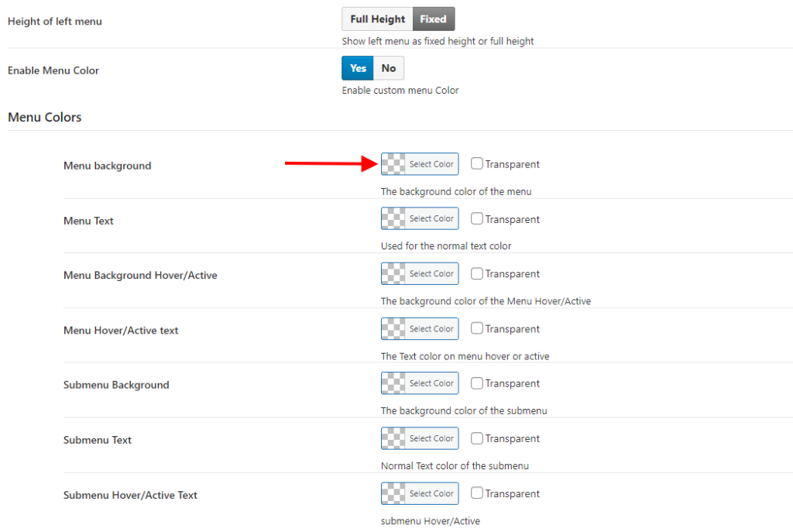Toggle Transparent for Menu Hover/Active text
793x532 pixels.
(x=477, y=328)
